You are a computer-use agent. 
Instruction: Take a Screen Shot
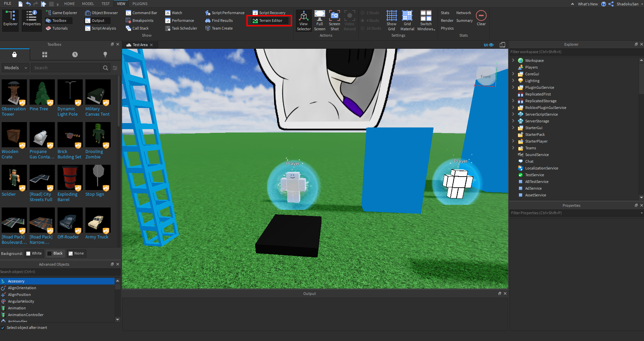coord(334,16)
